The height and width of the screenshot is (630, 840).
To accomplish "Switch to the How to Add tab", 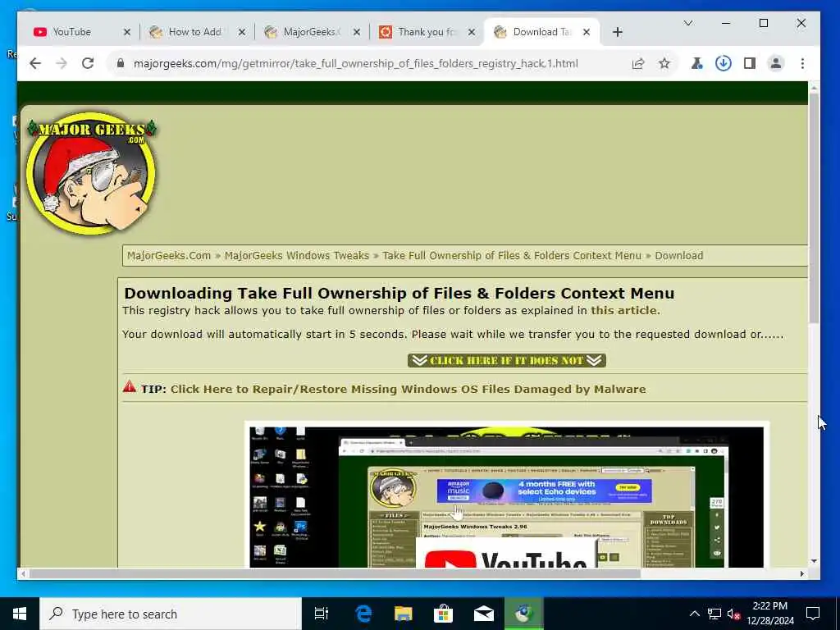I will 195,32.
